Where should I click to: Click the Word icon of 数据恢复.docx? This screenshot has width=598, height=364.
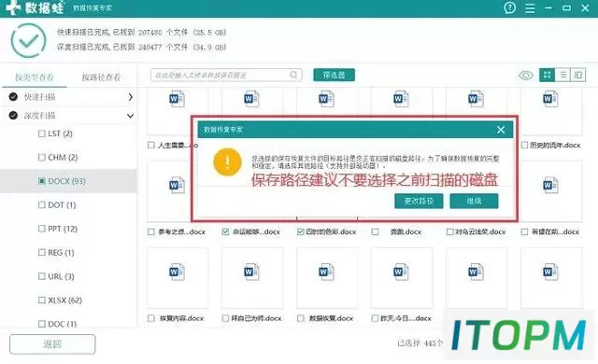point(326,273)
